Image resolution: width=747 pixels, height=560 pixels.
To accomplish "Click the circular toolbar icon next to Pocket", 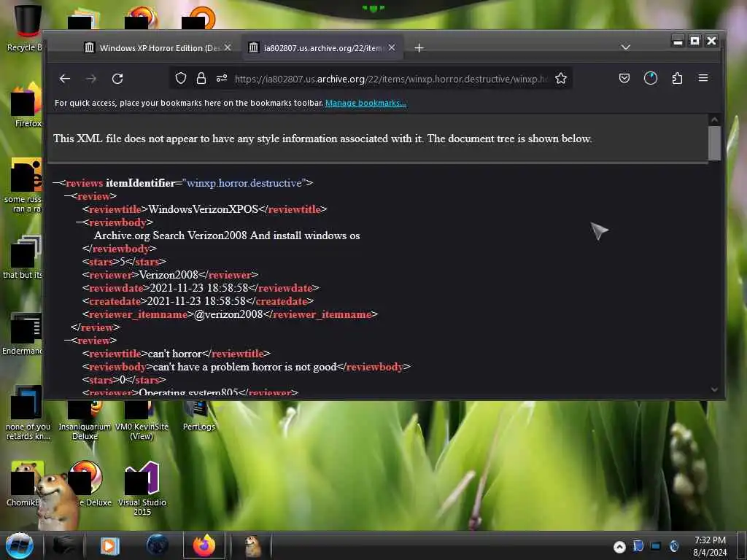I will (650, 78).
